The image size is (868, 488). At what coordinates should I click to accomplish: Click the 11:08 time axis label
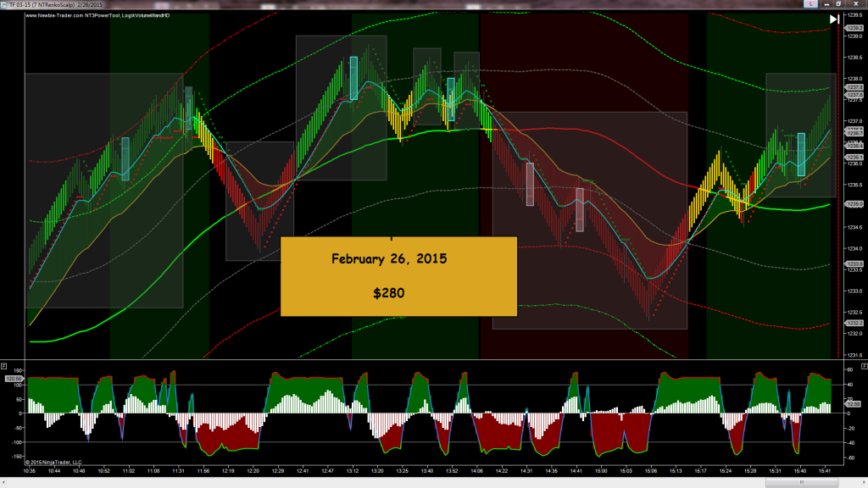(x=154, y=471)
